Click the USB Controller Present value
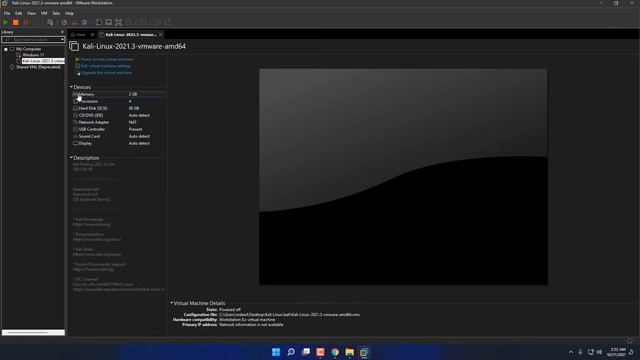The height and width of the screenshot is (360, 640). 136,129
